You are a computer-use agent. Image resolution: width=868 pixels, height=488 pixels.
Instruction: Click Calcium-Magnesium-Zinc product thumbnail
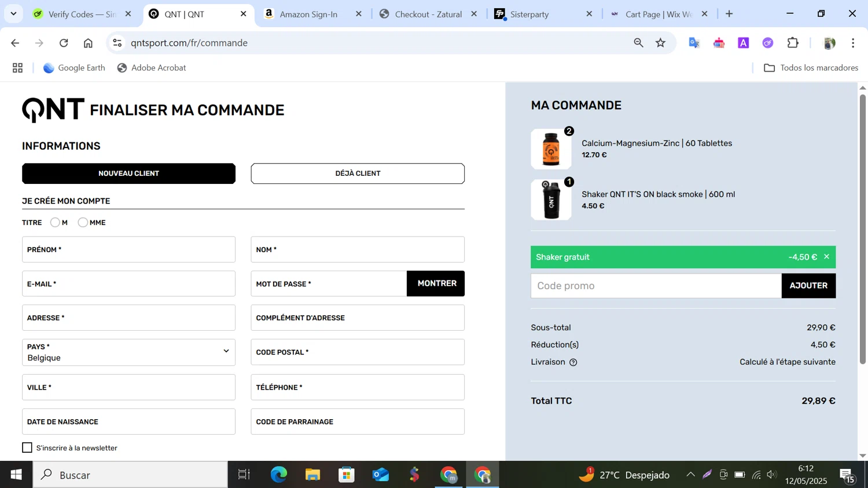click(x=551, y=149)
